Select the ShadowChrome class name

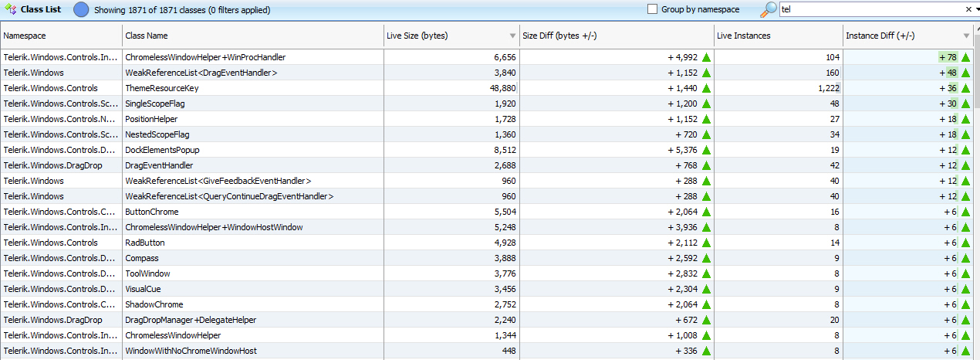coord(154,304)
